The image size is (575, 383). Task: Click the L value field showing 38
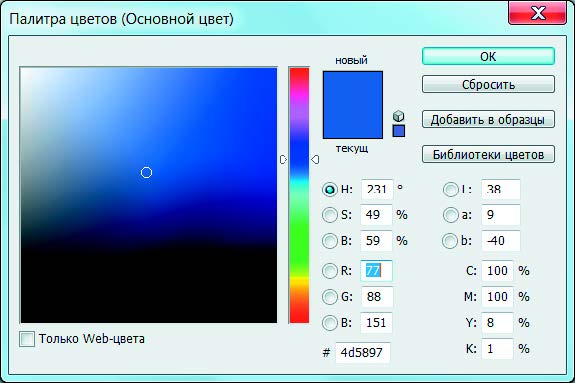click(501, 189)
